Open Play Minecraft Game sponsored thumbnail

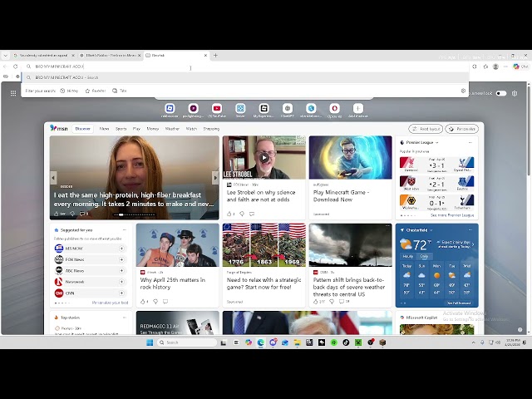351,157
